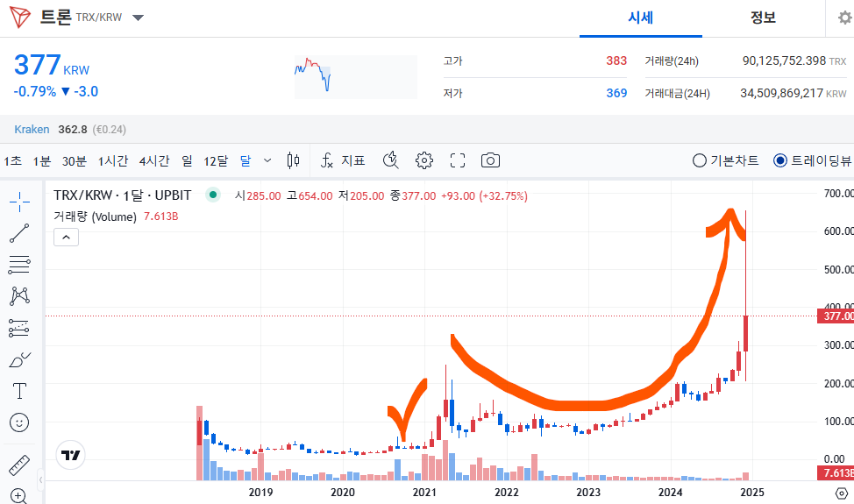
Task: Click the 저가 value 369
Action: 616,93
